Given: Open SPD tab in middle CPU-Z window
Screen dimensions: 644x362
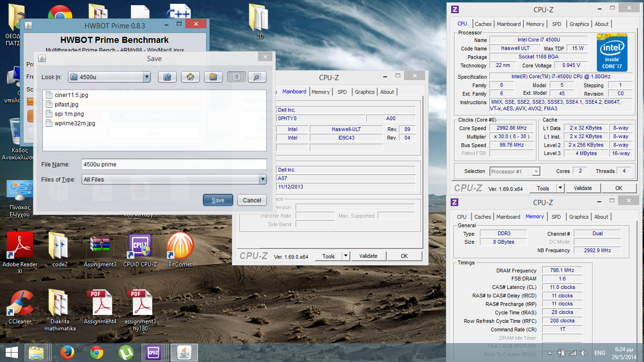Looking at the screenshot, I should pyautogui.click(x=342, y=92).
